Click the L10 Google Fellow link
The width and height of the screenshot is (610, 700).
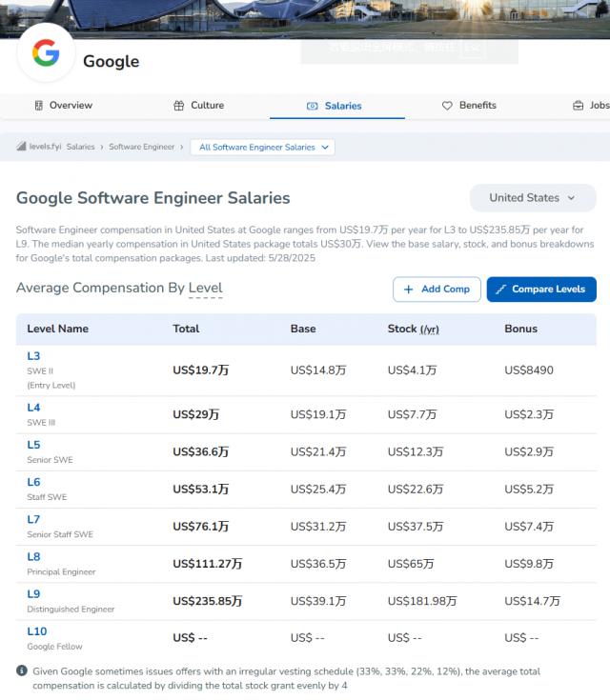[36, 631]
